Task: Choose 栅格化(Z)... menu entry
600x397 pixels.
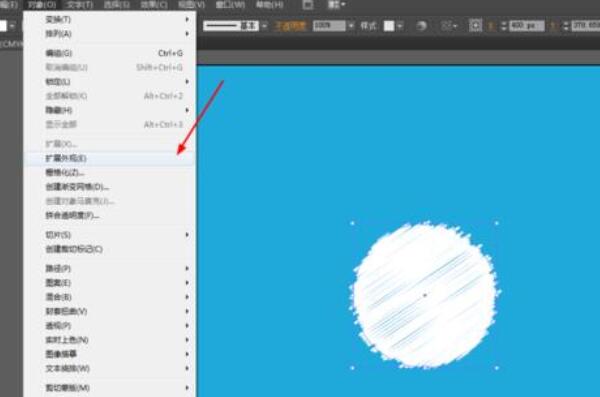Action: (x=110, y=173)
